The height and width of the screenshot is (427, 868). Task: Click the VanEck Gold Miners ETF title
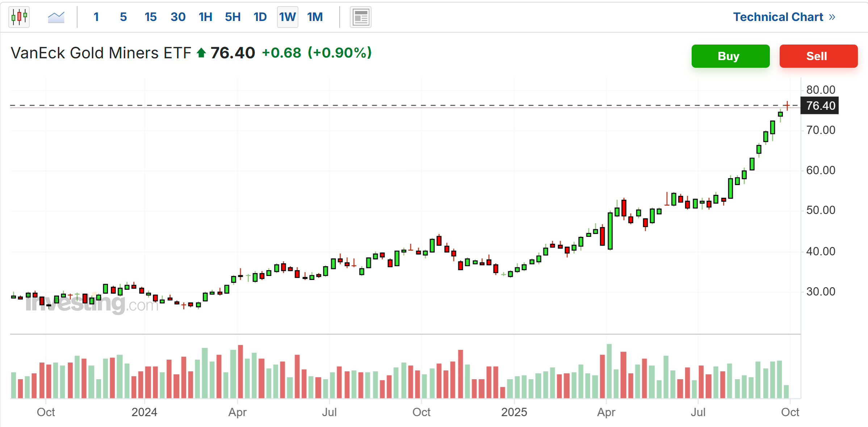point(101,53)
